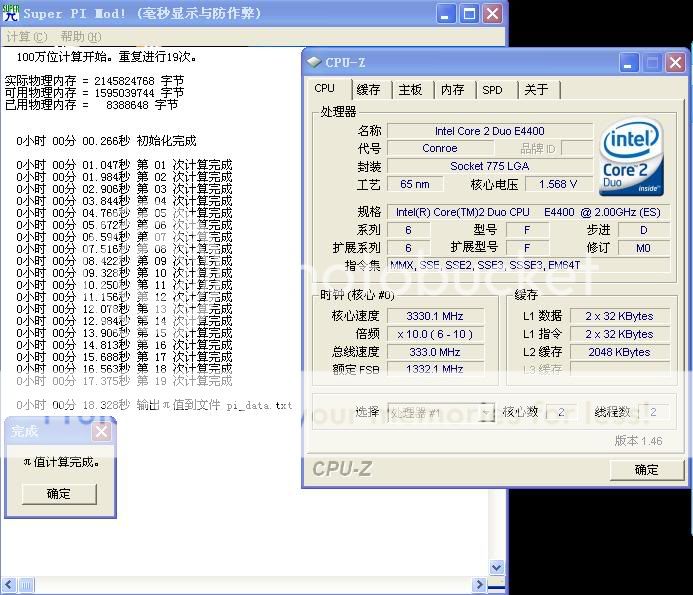This screenshot has height=595, width=693.
Task: Click the 可用物理内存 1595039744 字节 line
Action: click(94, 93)
